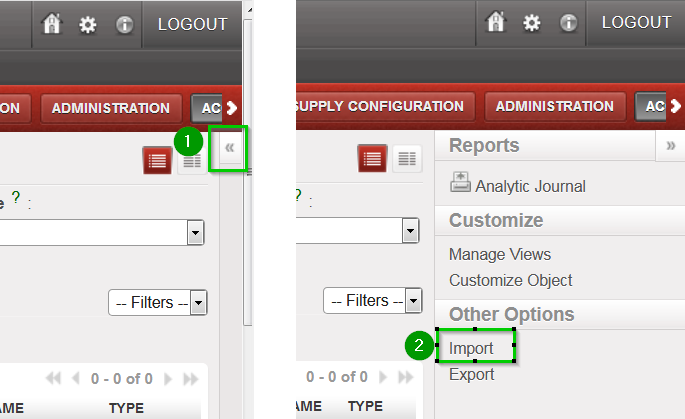The image size is (685, 419).
Task: Open the right Filters dropdown
Action: [x=373, y=300]
